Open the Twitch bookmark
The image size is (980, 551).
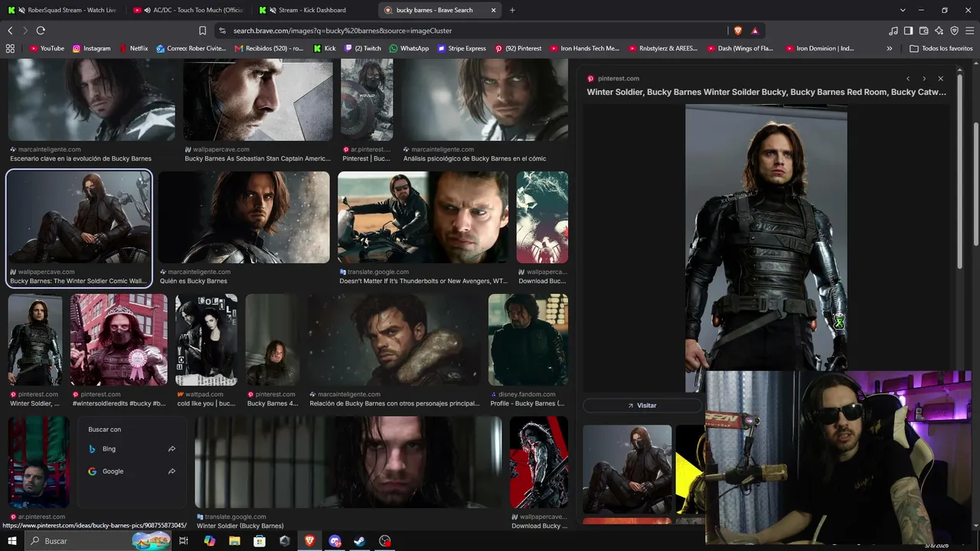coord(362,48)
